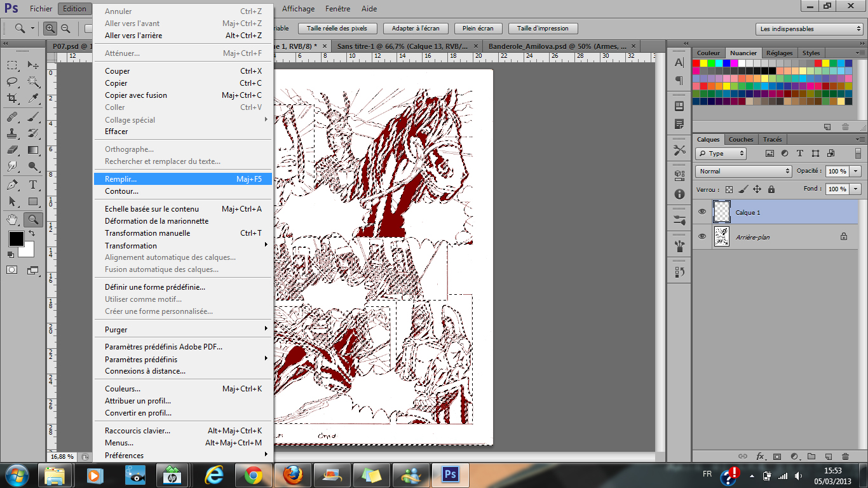The image size is (868, 488).
Task: Select the Dodge tool
Action: pyautogui.click(x=33, y=166)
